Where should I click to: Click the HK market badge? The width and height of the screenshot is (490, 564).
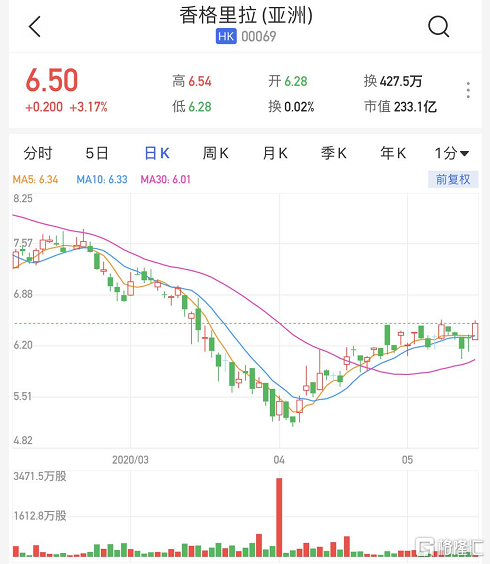226,36
